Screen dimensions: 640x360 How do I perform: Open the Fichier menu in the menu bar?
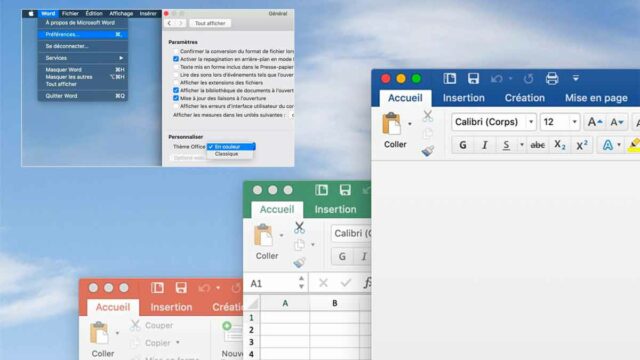click(x=70, y=13)
